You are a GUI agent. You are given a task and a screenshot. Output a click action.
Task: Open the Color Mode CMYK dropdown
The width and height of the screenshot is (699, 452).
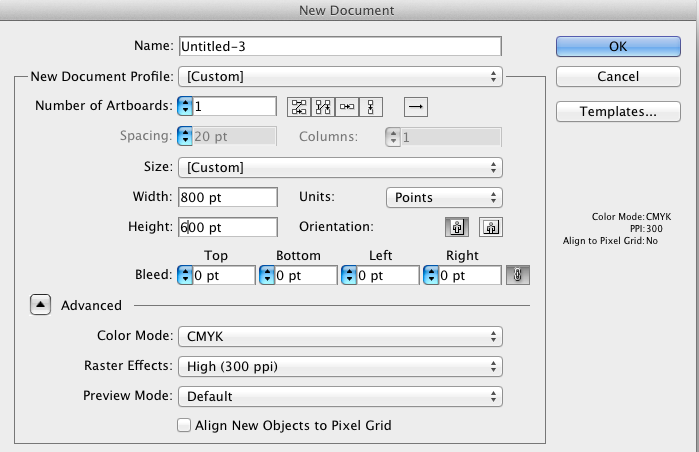click(339, 336)
